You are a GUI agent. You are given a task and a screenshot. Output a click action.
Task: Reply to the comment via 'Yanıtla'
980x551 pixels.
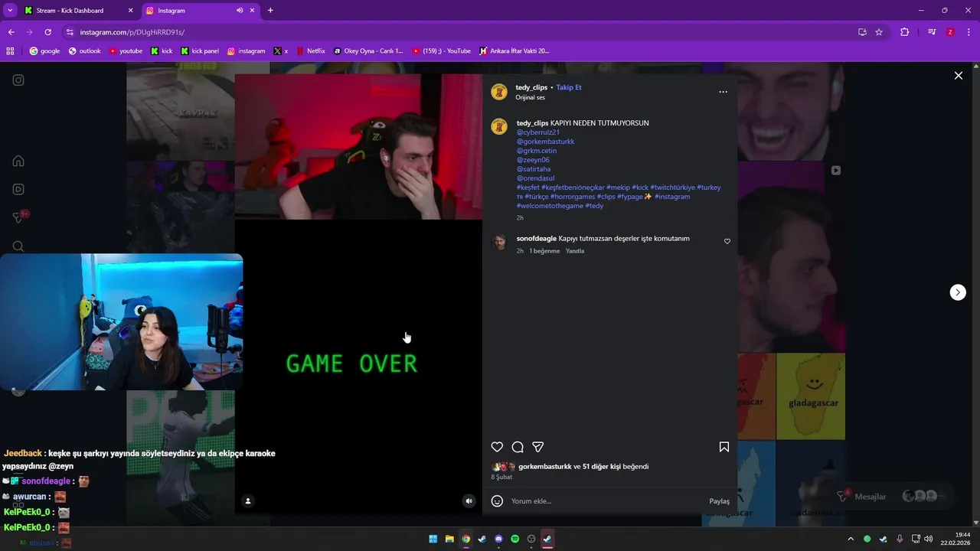tap(575, 251)
